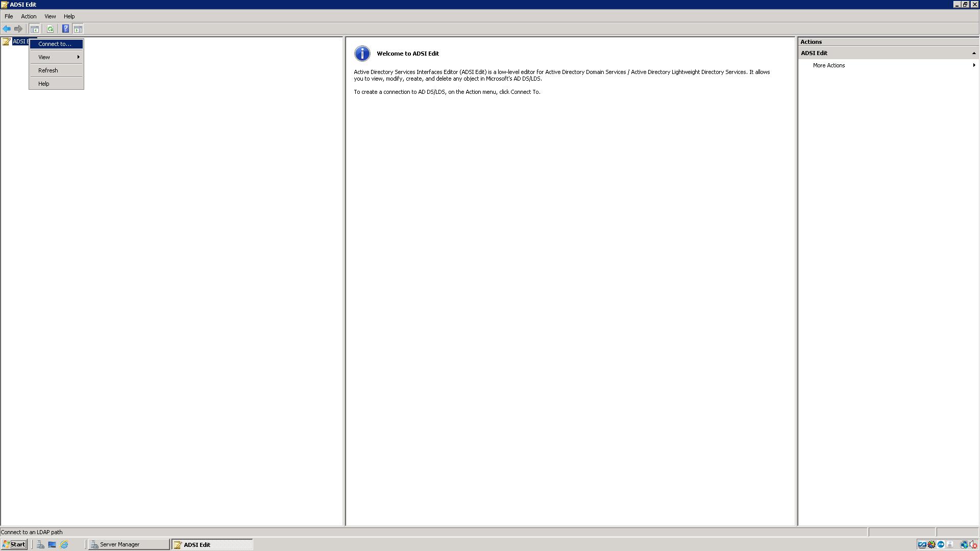Click the green Refresh toolbar icon
This screenshot has height=551, width=980.
pyautogui.click(x=50, y=29)
